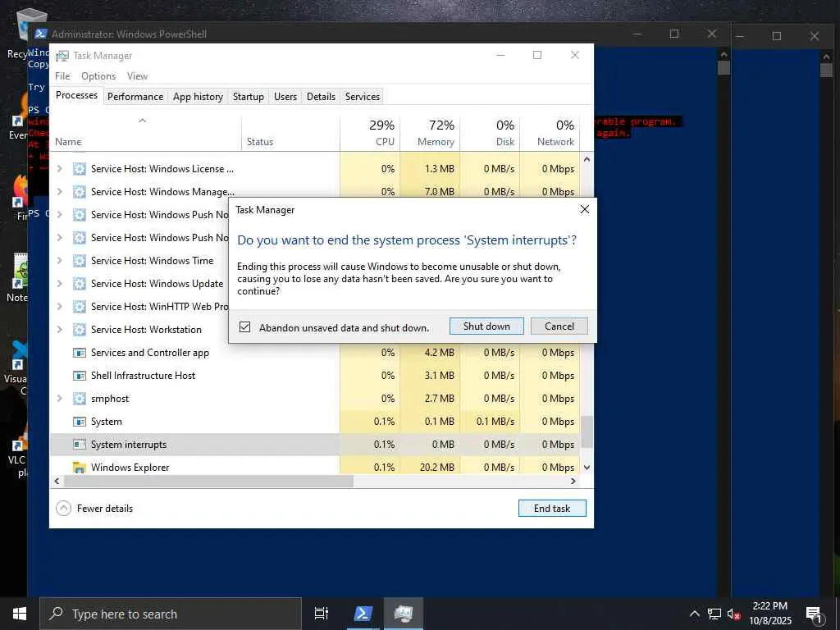Viewport: 840px width, 630px height.
Task: Switch to the Details tab
Action: click(x=321, y=97)
